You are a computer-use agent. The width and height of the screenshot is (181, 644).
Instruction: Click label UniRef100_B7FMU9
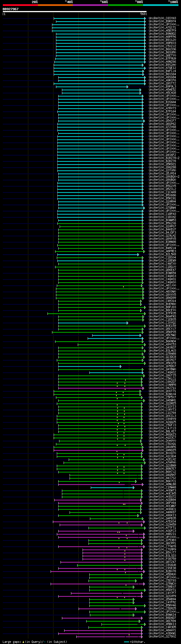162,59
